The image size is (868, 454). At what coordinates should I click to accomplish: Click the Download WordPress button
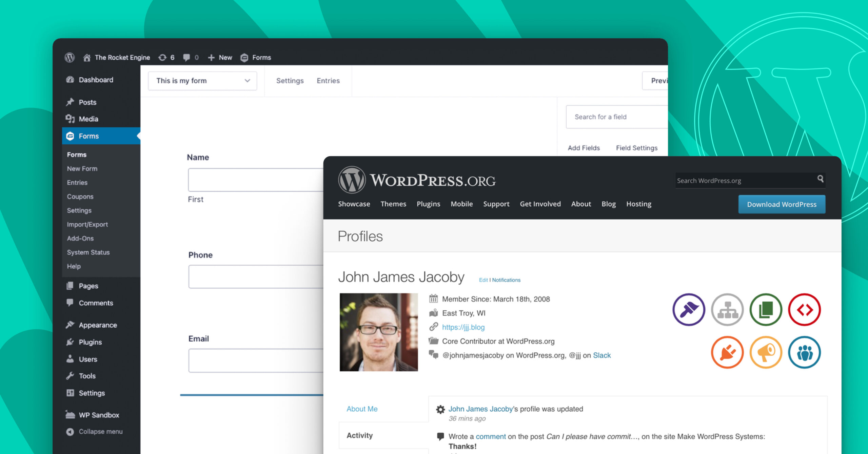(782, 204)
